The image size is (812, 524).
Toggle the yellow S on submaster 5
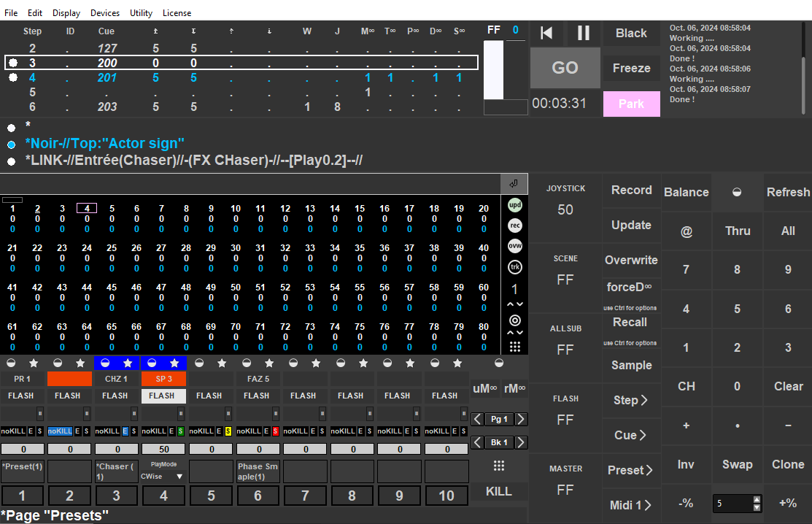(x=228, y=431)
